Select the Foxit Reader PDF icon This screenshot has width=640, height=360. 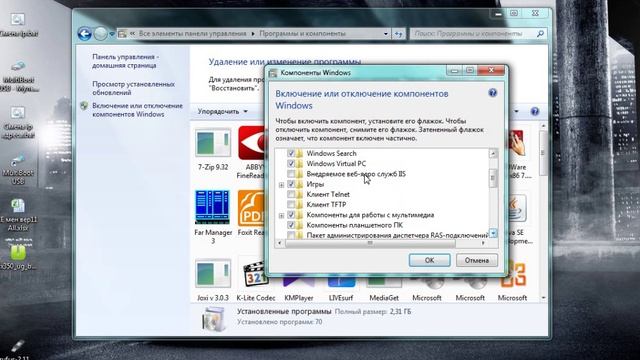point(251,208)
